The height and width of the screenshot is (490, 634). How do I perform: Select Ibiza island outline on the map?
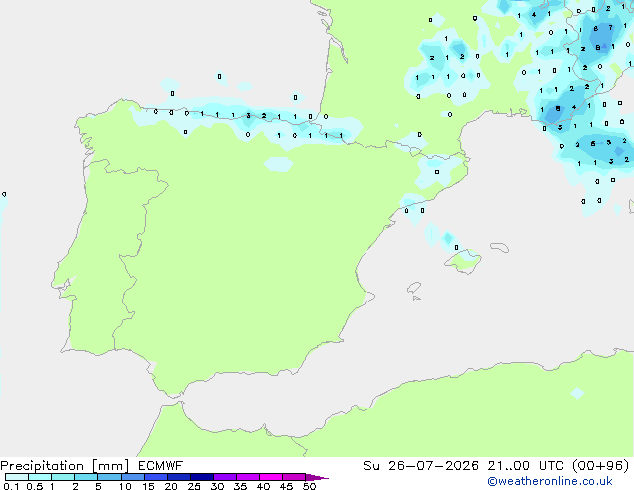pos(414,288)
